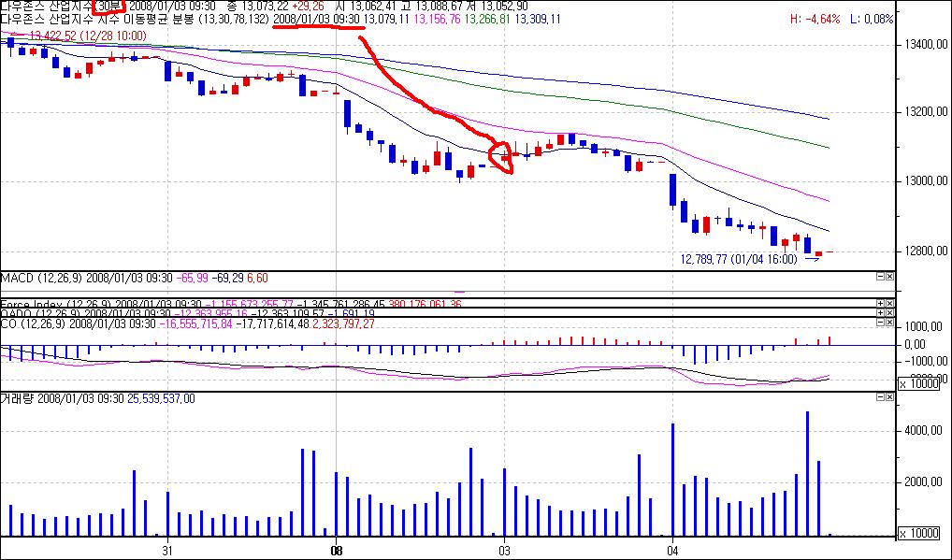The height and width of the screenshot is (560, 952).
Task: Close the OADO indicator panel
Action: coord(889,313)
